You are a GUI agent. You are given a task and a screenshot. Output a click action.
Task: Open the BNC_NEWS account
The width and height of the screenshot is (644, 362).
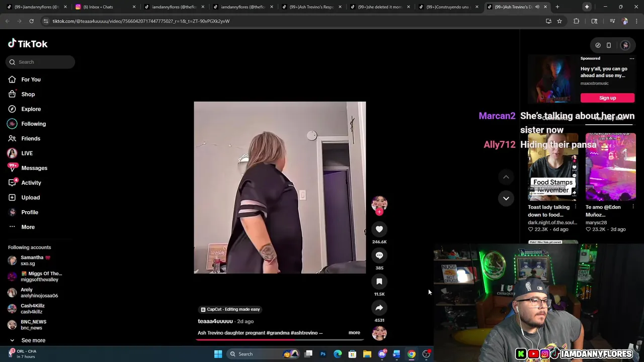(33, 325)
